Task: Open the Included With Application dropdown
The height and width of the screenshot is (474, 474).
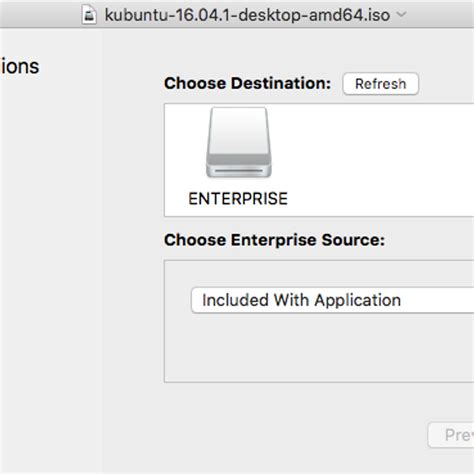Action: click(333, 300)
